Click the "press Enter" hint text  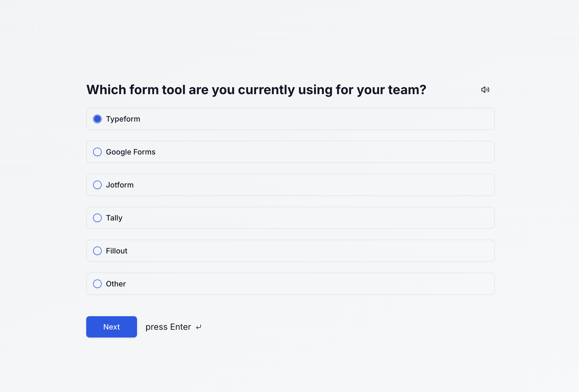168,327
